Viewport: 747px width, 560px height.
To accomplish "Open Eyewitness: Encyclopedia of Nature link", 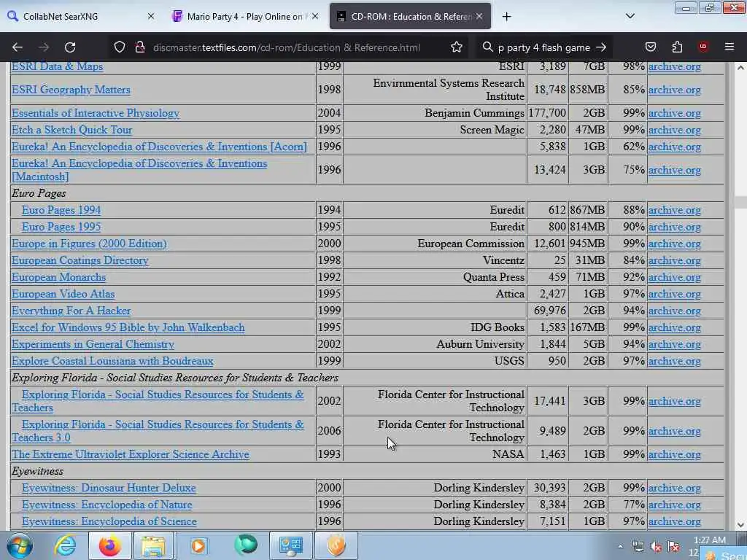I will [107, 505].
